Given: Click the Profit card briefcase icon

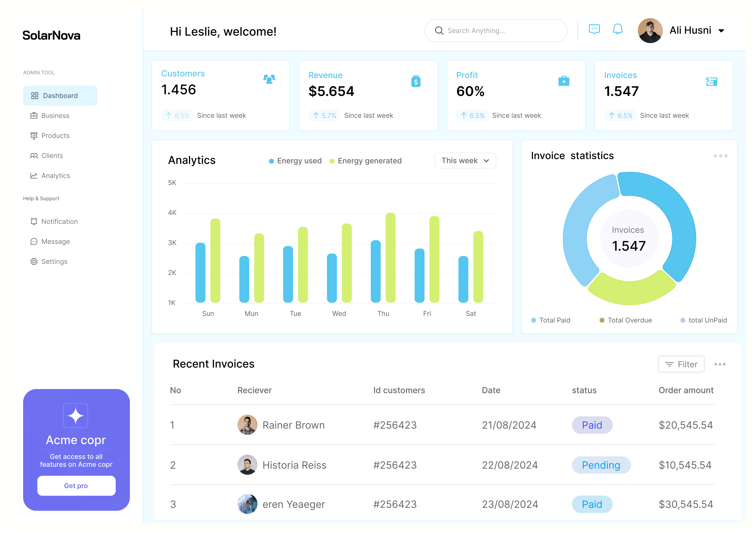Looking at the screenshot, I should point(564,81).
